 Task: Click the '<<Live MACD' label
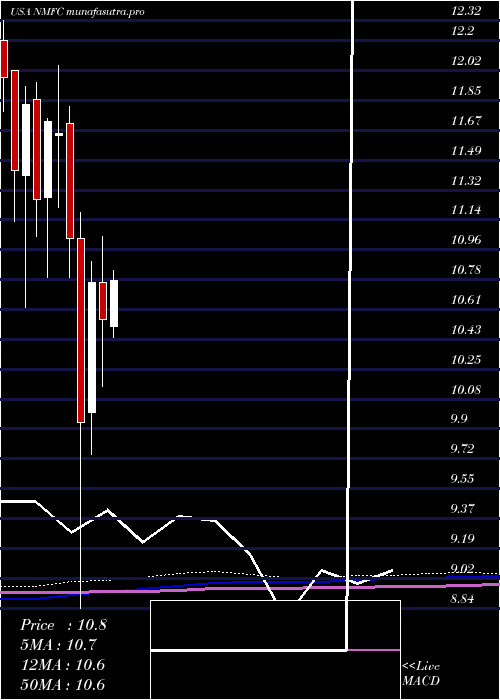click(421, 674)
